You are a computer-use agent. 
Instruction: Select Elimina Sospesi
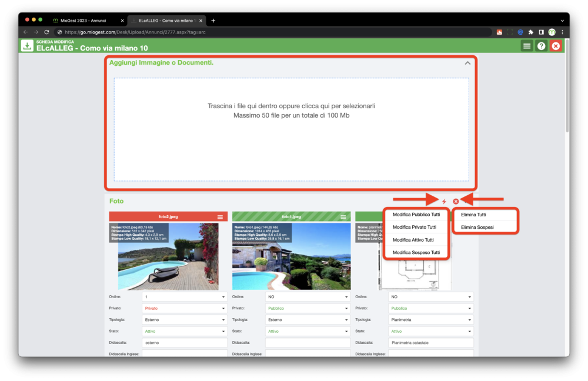(x=485, y=228)
